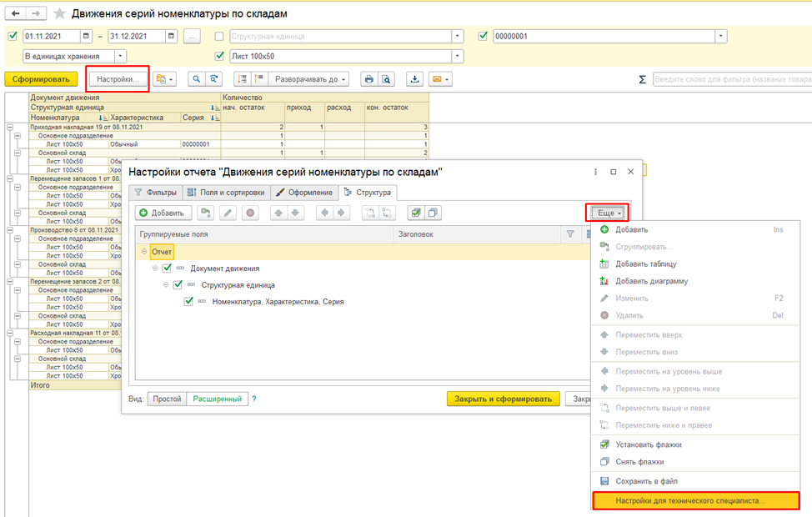
Task: Click the sigma sum icon
Action: coord(642,79)
